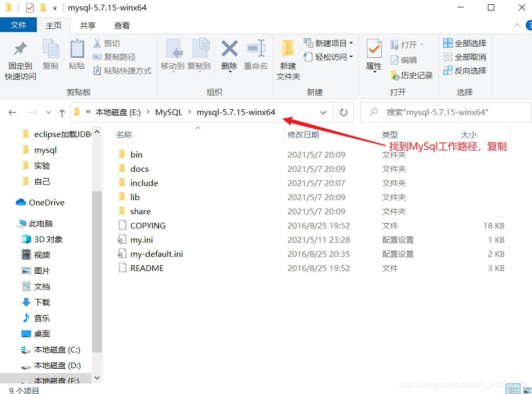
Task: Open 本地磁盘 (D:) in sidebar
Action: (57, 366)
